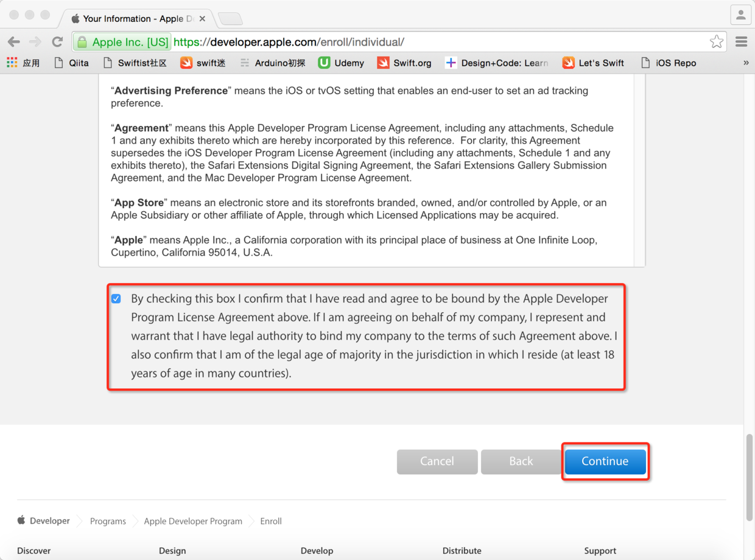Close the Your Information tab
Screen dimensions: 755x560
202,19
